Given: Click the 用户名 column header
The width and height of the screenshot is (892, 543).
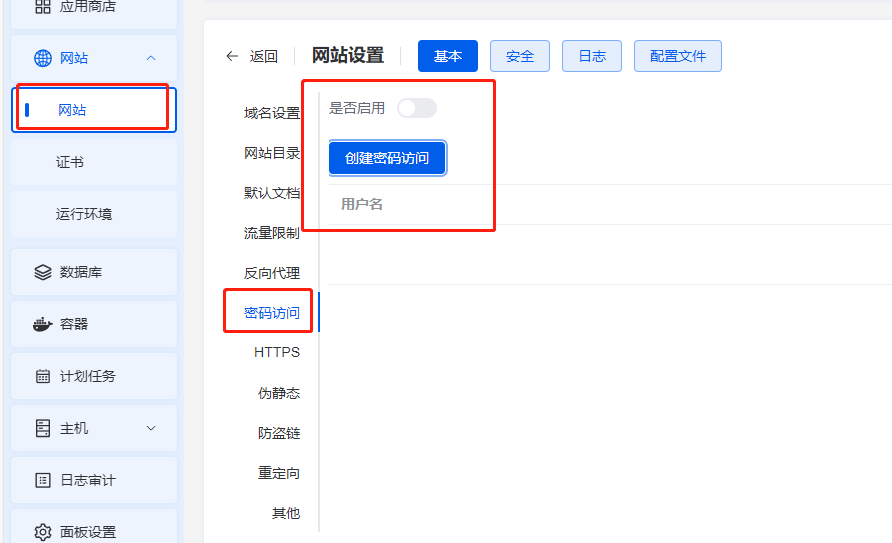Looking at the screenshot, I should tap(362, 204).
